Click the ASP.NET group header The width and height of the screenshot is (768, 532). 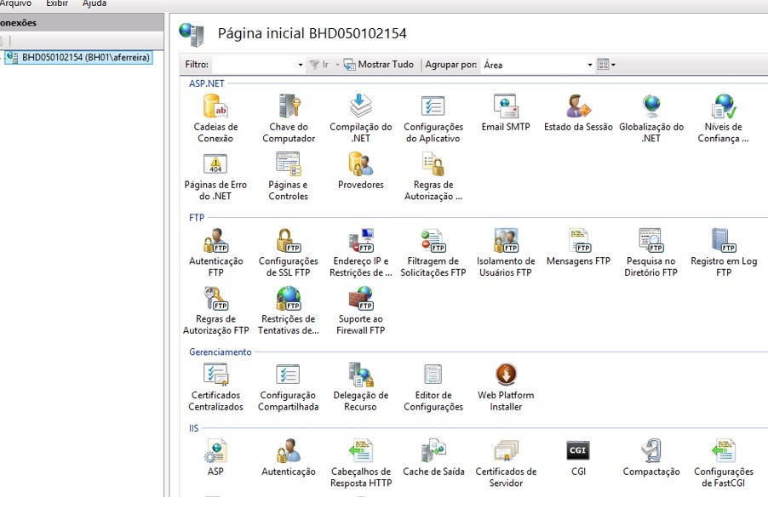[x=207, y=83]
